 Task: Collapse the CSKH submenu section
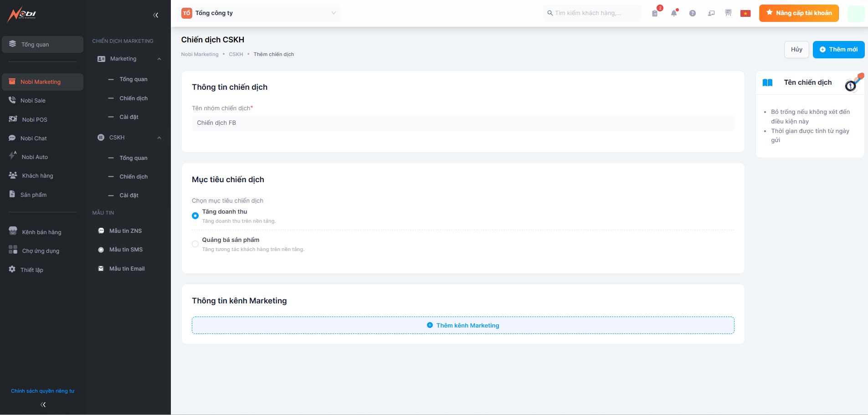coord(159,138)
